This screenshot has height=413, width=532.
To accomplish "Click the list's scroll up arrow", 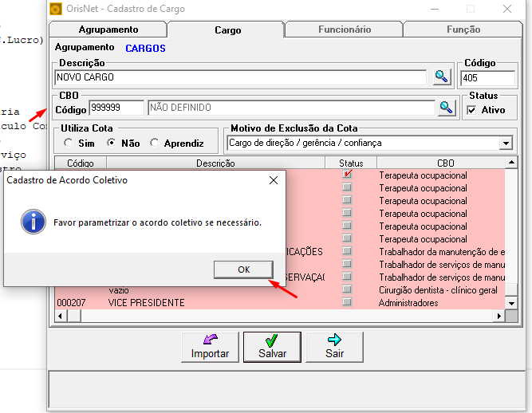I will click(x=511, y=163).
